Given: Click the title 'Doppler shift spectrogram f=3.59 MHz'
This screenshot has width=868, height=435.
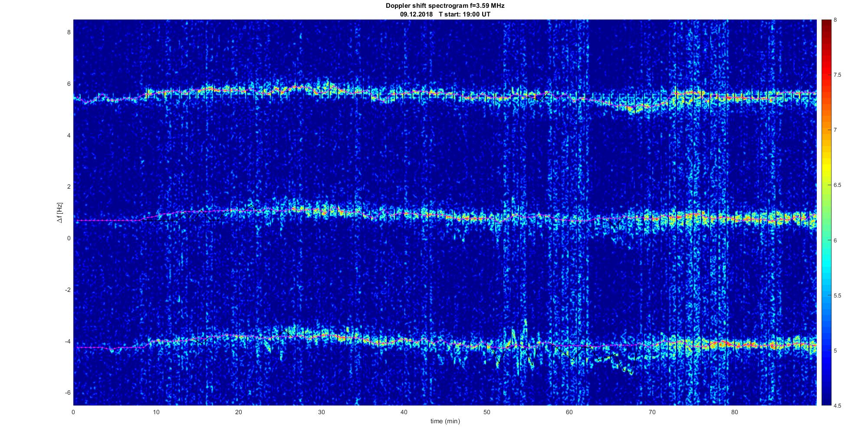Looking at the screenshot, I should coord(445,6).
